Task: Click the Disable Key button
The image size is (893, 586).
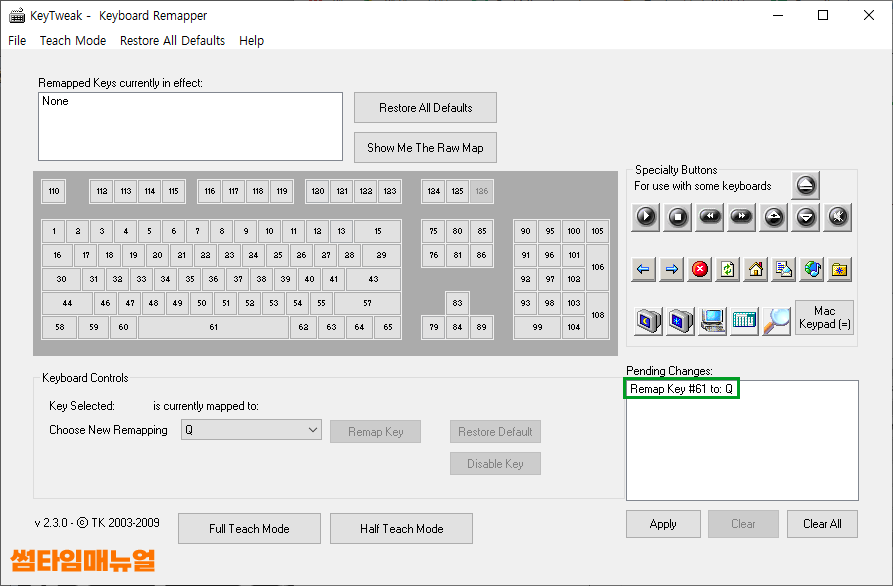Action: 495,464
